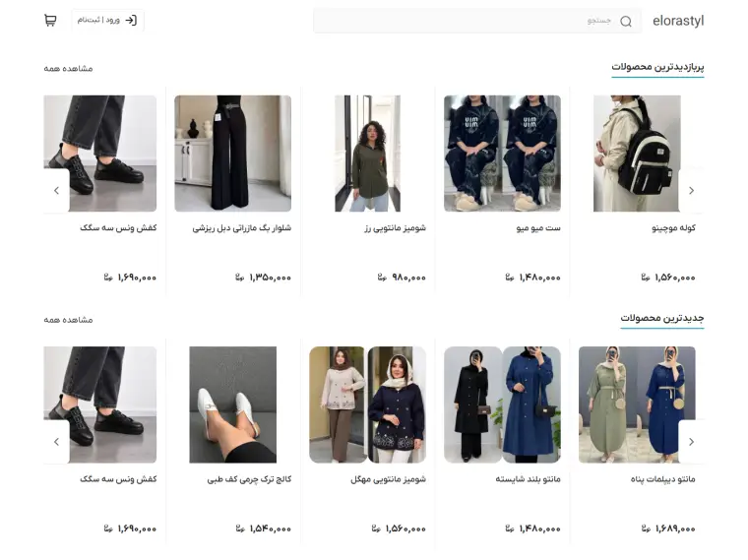748x560 pixels.
Task: Click the ۱,۵۴۰,۰۰۰ price of کالج ترک
Action: click(x=270, y=529)
